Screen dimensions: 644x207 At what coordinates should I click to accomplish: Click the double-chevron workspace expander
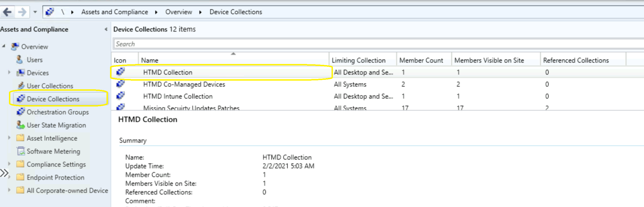4,173
